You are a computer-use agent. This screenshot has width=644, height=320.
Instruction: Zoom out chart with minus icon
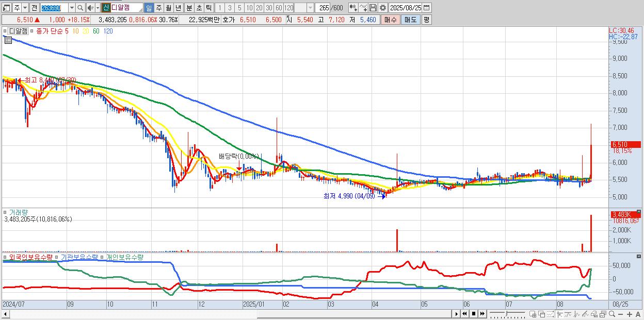click(620, 314)
